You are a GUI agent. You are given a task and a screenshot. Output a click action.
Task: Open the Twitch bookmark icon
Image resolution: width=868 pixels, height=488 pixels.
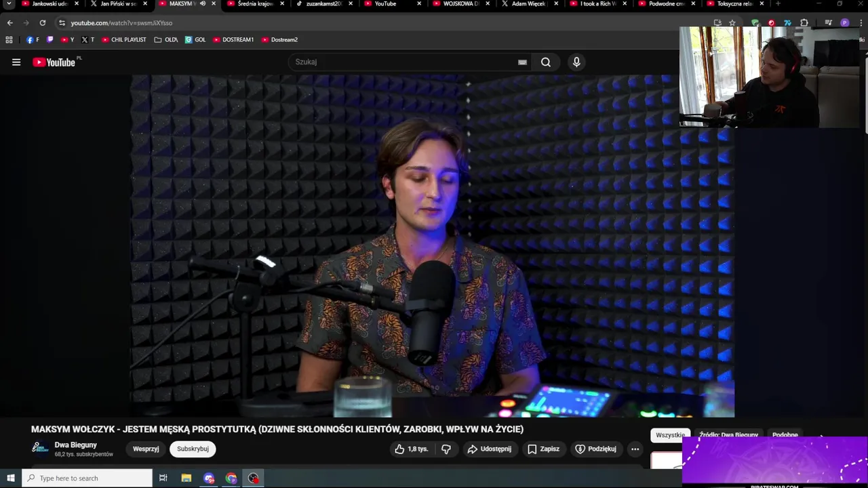50,40
